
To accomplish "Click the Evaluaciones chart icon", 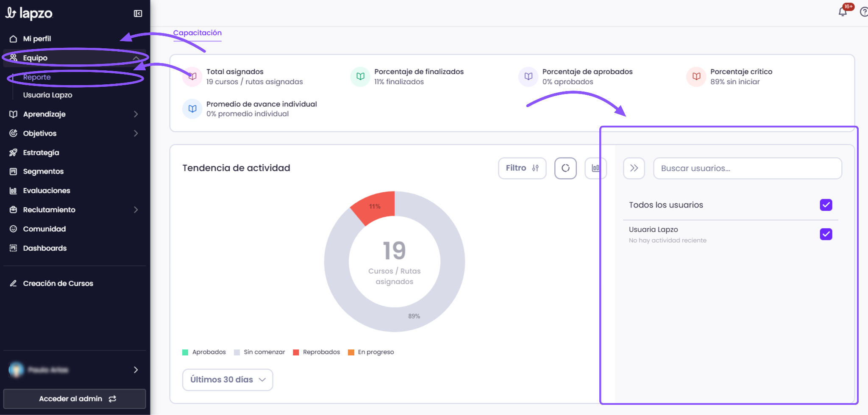I will (x=14, y=191).
